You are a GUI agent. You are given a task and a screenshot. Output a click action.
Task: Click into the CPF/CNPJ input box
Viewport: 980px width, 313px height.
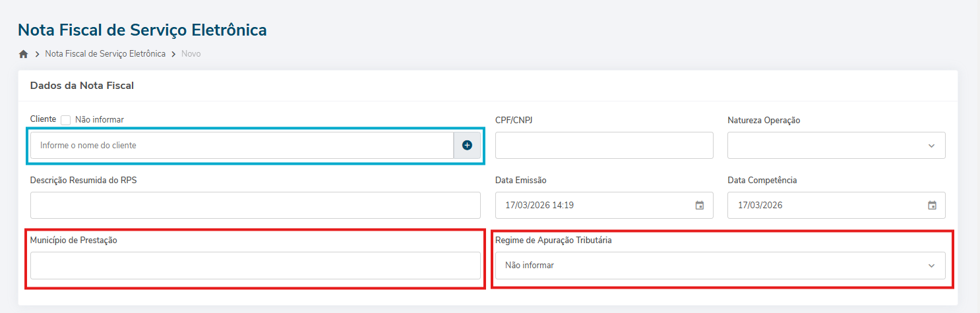point(604,146)
